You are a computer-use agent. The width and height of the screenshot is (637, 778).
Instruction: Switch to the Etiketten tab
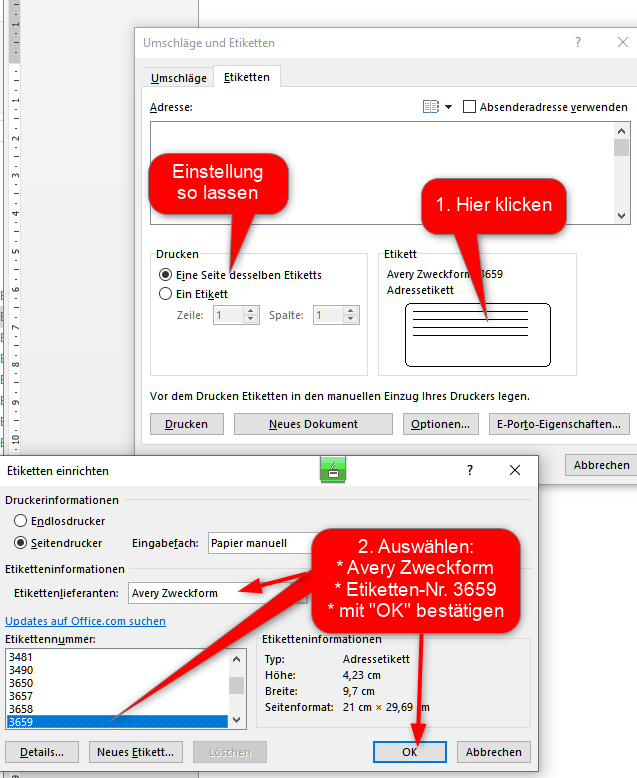click(247, 77)
